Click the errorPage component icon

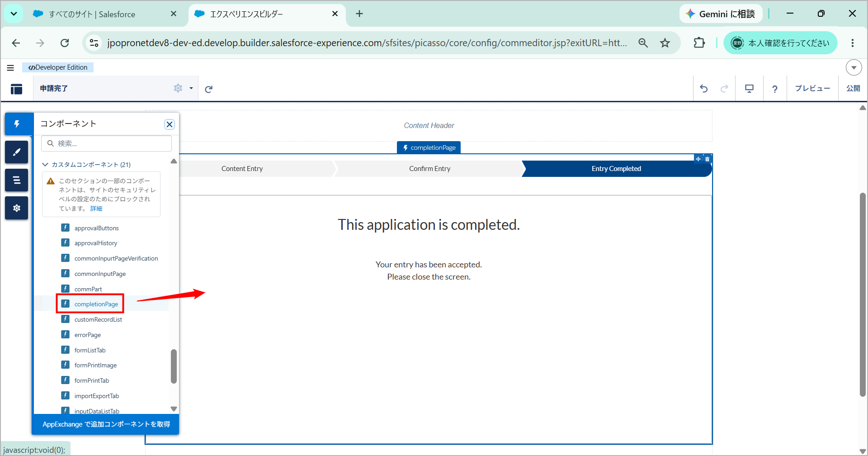coord(66,334)
